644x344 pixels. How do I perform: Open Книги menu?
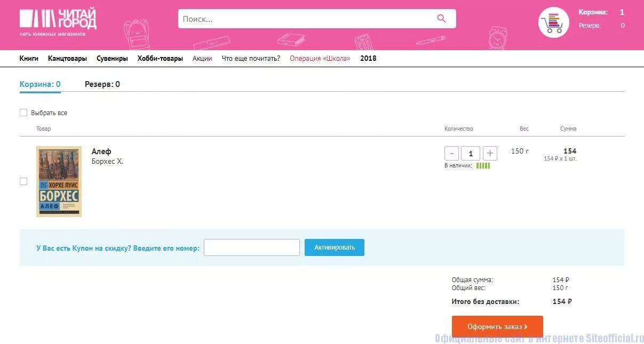click(x=29, y=59)
